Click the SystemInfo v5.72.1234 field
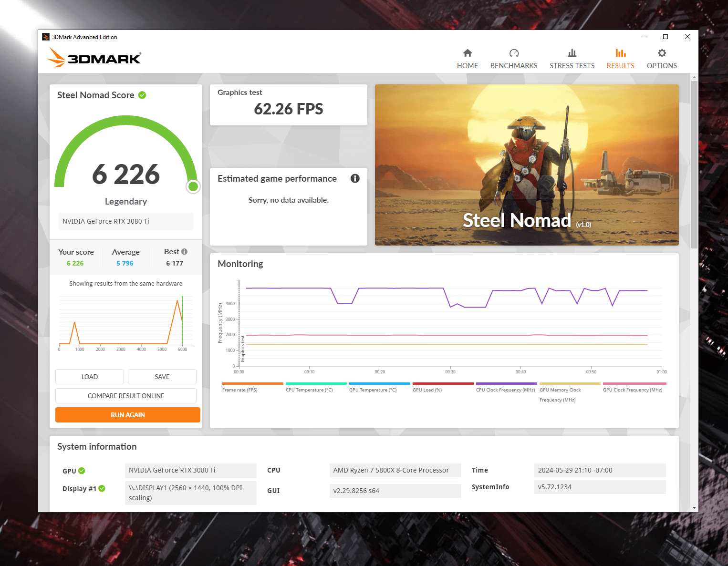This screenshot has height=566, width=728. pos(600,487)
